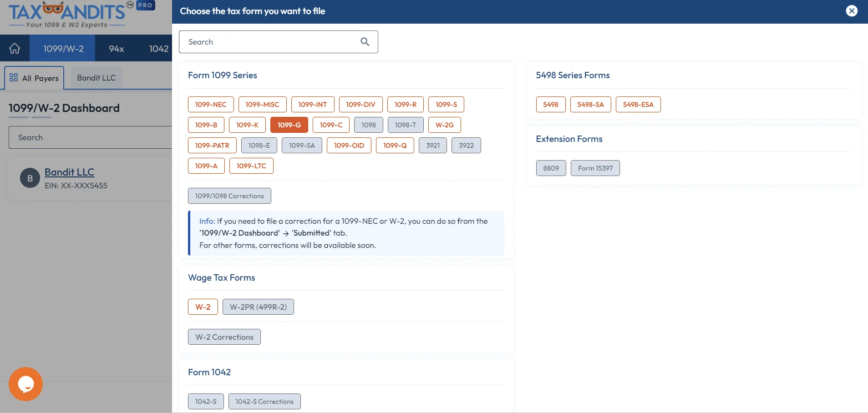Viewport: 868px width, 413px height.
Task: Open the Bandit LLC payer link
Action: tap(69, 172)
